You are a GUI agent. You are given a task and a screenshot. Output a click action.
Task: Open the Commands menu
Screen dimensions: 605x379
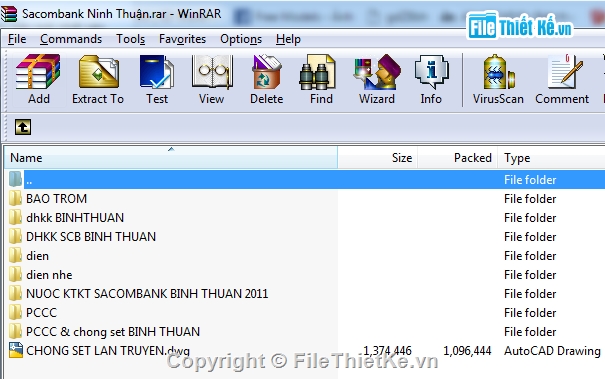coord(71,39)
